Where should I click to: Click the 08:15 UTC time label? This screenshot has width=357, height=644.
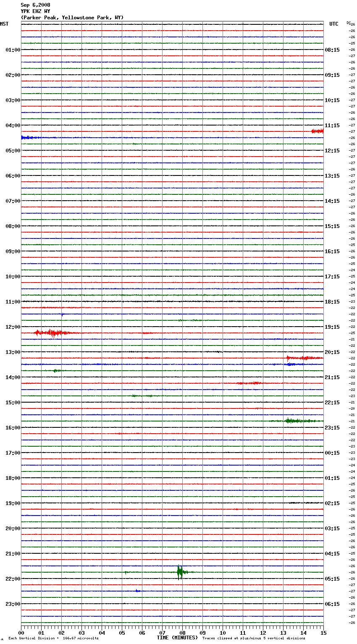pyautogui.click(x=332, y=50)
